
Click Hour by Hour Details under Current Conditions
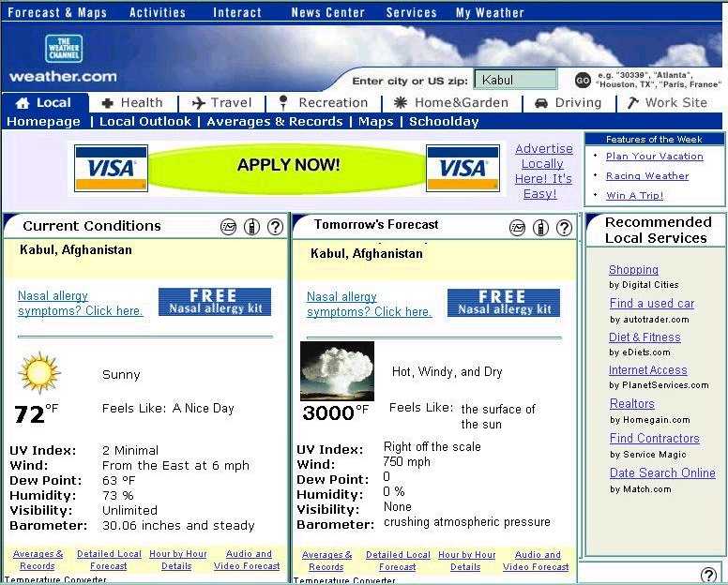coord(177,560)
